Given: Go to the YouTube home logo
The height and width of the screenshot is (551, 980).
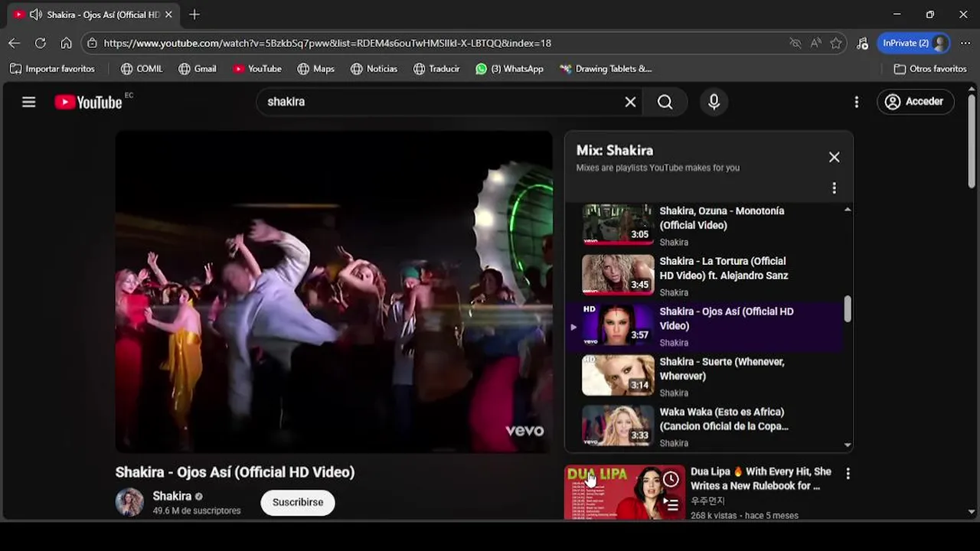Looking at the screenshot, I should pos(88,102).
